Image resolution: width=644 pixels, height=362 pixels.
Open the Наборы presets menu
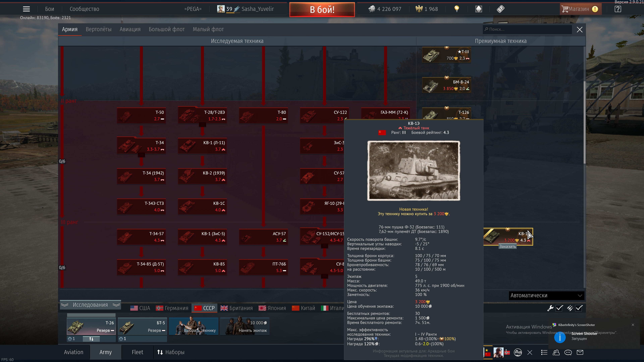pyautogui.click(x=171, y=352)
